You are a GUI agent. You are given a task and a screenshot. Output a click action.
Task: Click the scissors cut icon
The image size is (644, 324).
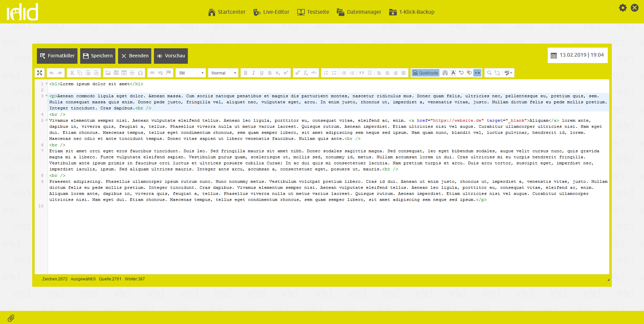pos(72,73)
